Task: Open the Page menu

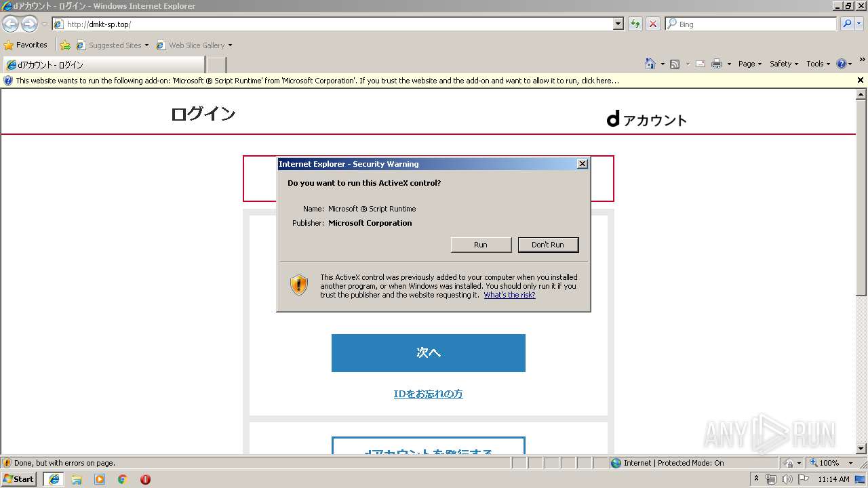Action: pyautogui.click(x=750, y=64)
